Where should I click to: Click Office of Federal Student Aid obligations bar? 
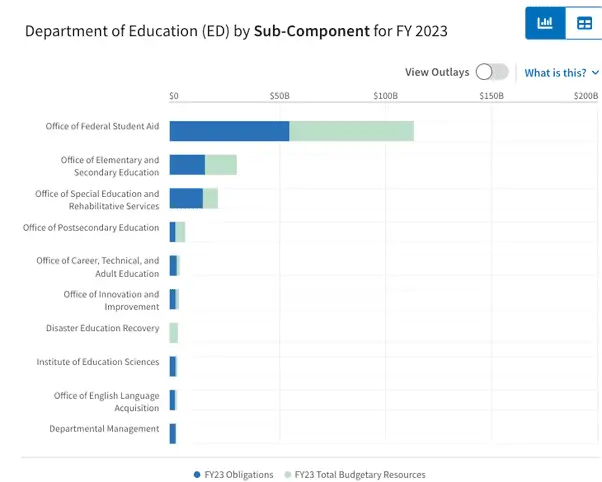[229, 131]
